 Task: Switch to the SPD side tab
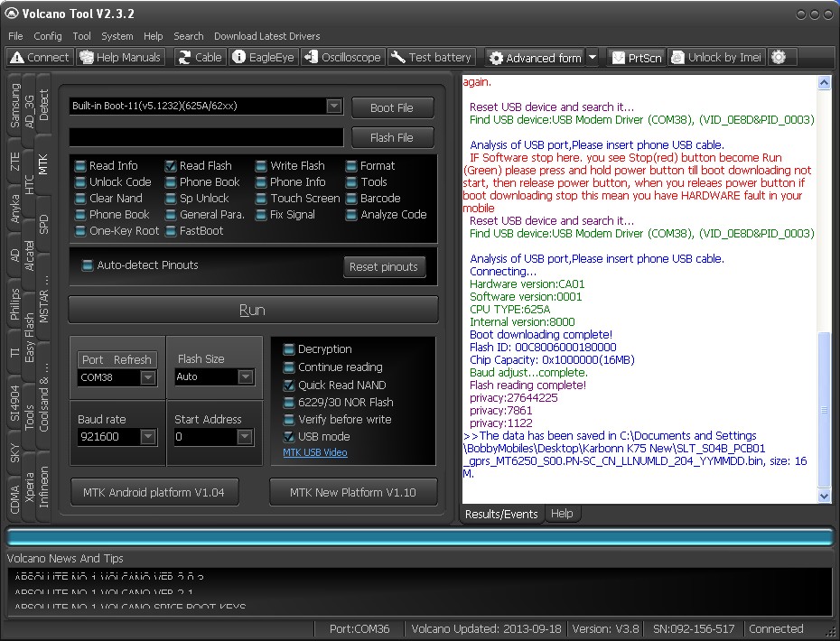pyautogui.click(x=43, y=225)
